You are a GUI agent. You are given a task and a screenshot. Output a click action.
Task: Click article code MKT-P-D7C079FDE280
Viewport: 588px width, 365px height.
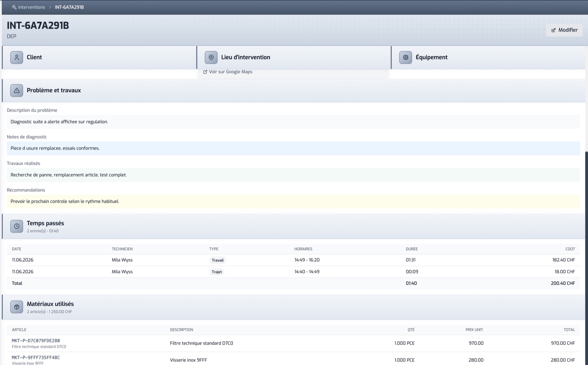point(36,340)
